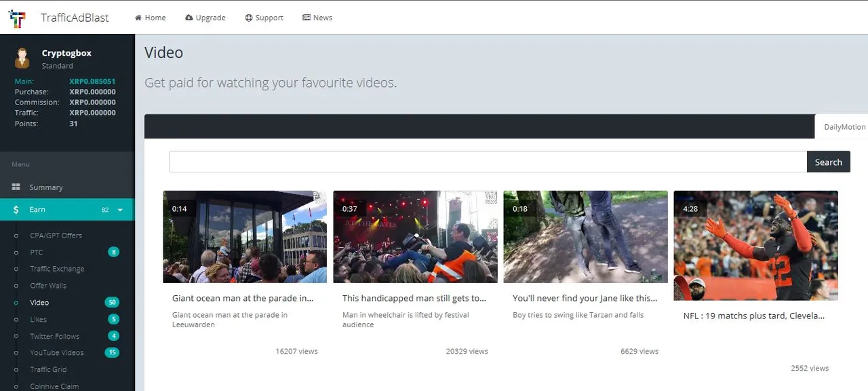Open the Home menu item

[151, 18]
